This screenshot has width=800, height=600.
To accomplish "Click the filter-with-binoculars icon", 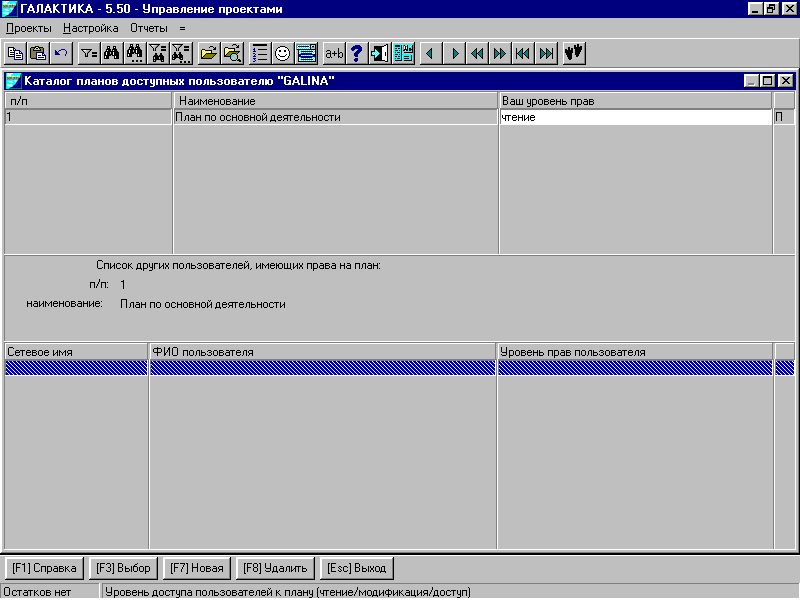I will [158, 53].
